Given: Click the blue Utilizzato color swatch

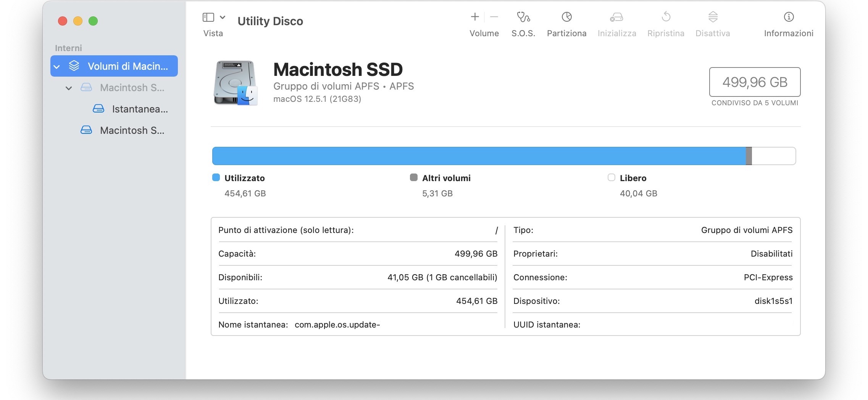Looking at the screenshot, I should 216,177.
